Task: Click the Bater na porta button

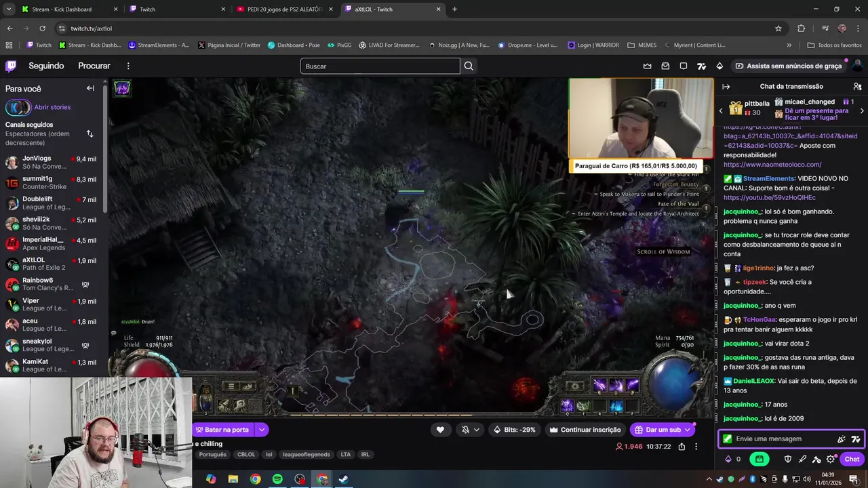Action: [x=222, y=430]
